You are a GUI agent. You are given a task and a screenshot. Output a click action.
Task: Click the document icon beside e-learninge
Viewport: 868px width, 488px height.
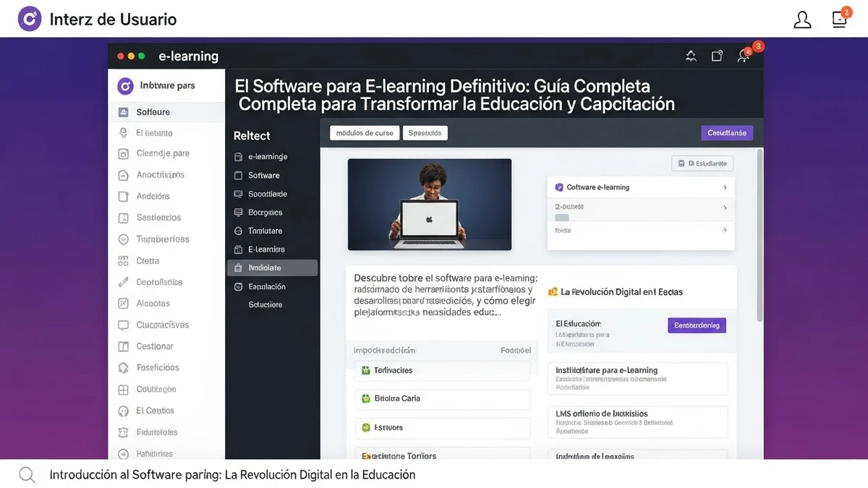[239, 156]
